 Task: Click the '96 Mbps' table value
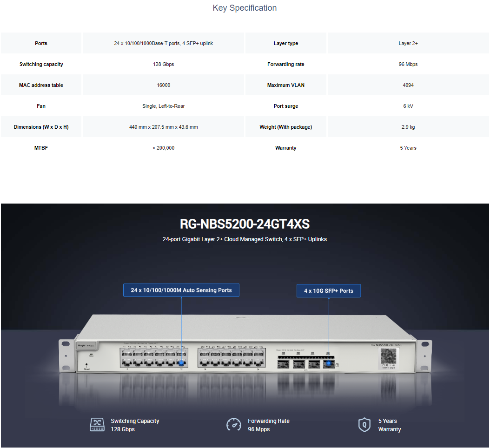(408, 64)
